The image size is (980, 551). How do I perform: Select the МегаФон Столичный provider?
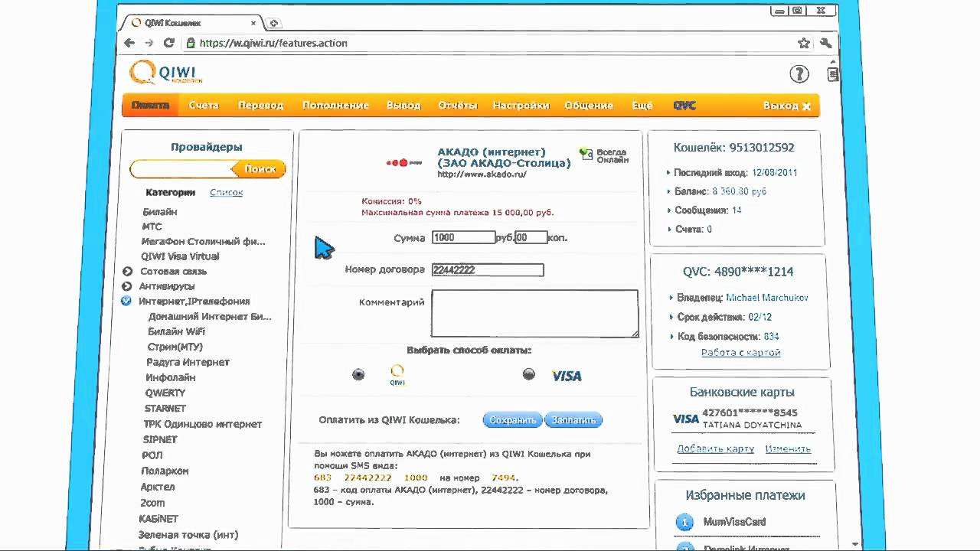(203, 242)
